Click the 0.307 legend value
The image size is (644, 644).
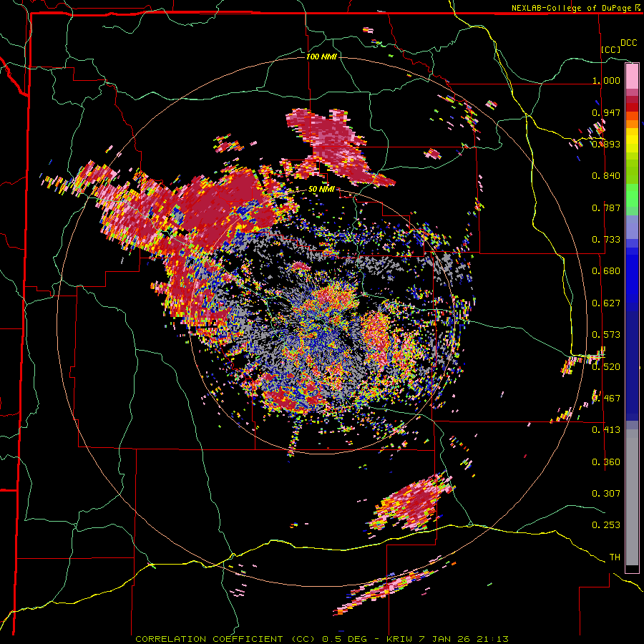coord(606,493)
